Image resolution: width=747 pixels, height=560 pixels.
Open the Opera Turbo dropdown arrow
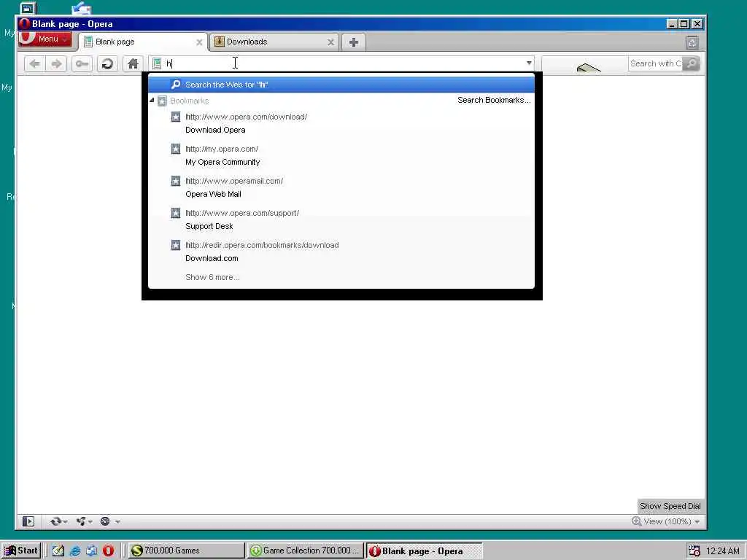point(117,522)
